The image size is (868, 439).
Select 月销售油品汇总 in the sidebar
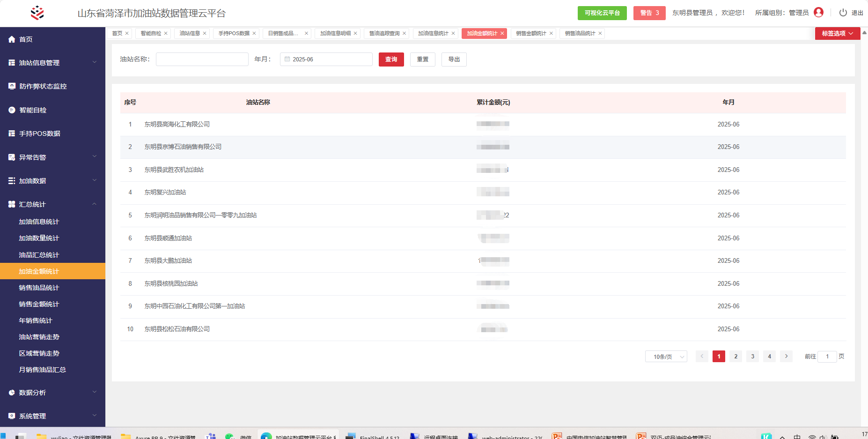[x=42, y=370]
